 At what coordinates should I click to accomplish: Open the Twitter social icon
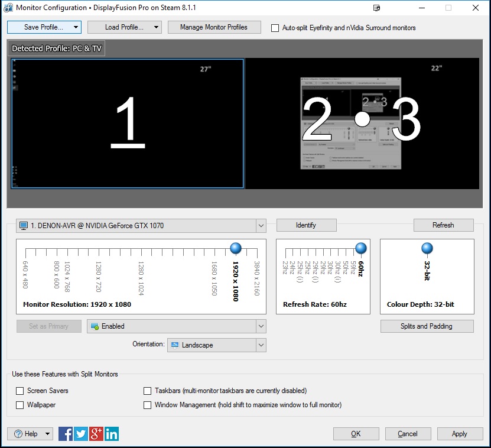(81, 434)
